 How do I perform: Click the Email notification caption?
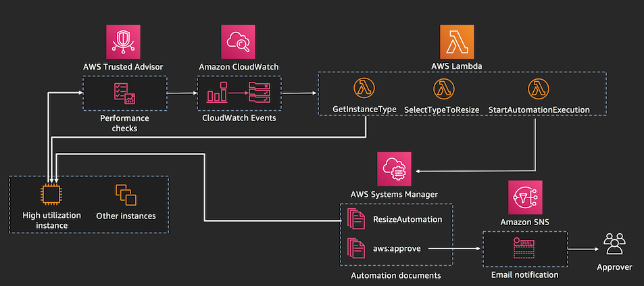[524, 275]
